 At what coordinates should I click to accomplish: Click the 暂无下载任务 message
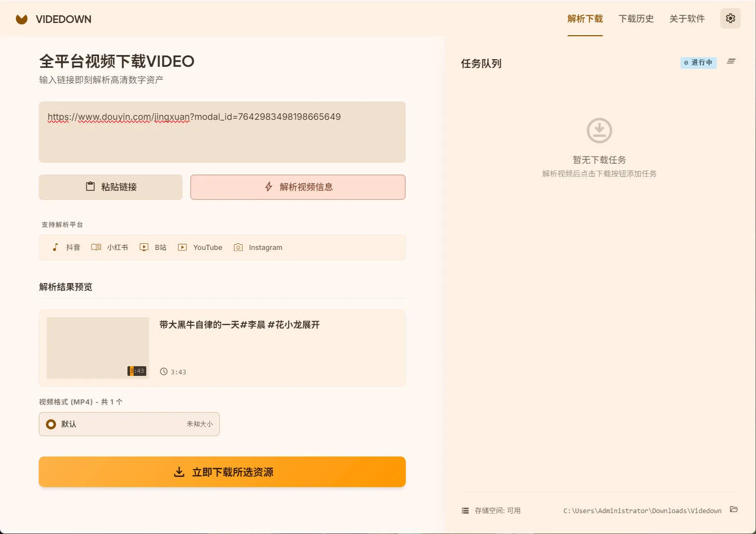pyautogui.click(x=599, y=160)
